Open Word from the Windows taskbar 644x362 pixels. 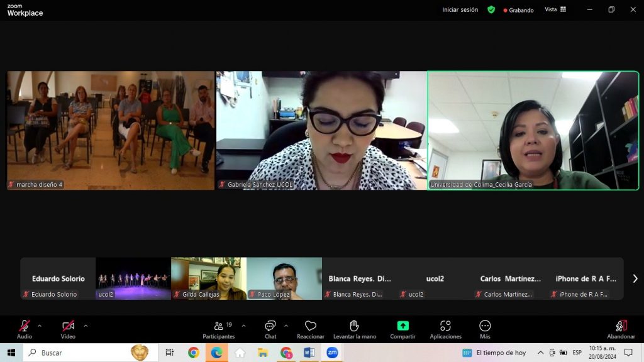[309, 353]
